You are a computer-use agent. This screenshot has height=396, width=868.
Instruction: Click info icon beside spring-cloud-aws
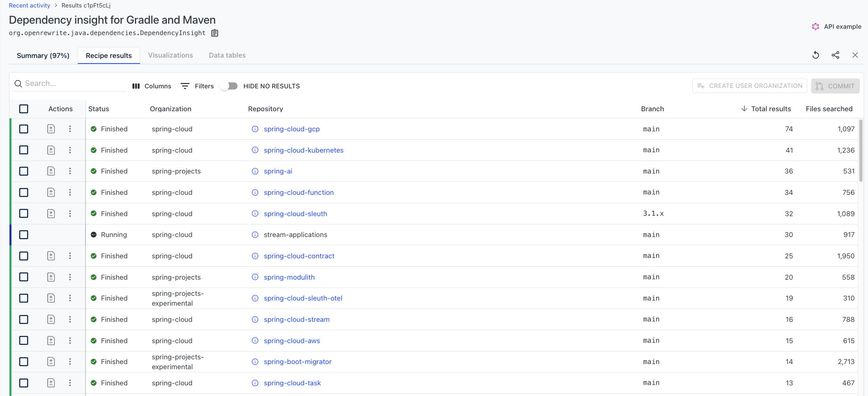255,341
